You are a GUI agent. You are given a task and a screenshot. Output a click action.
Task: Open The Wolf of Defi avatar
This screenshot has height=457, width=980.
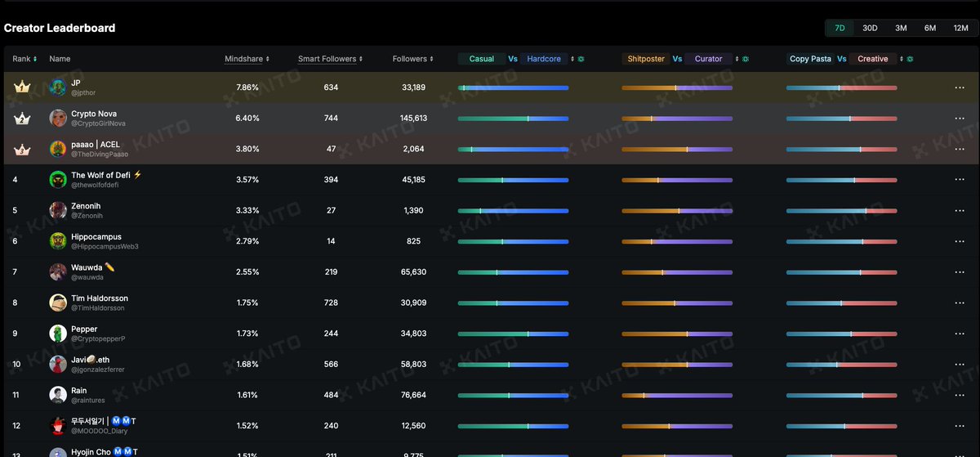click(x=58, y=180)
